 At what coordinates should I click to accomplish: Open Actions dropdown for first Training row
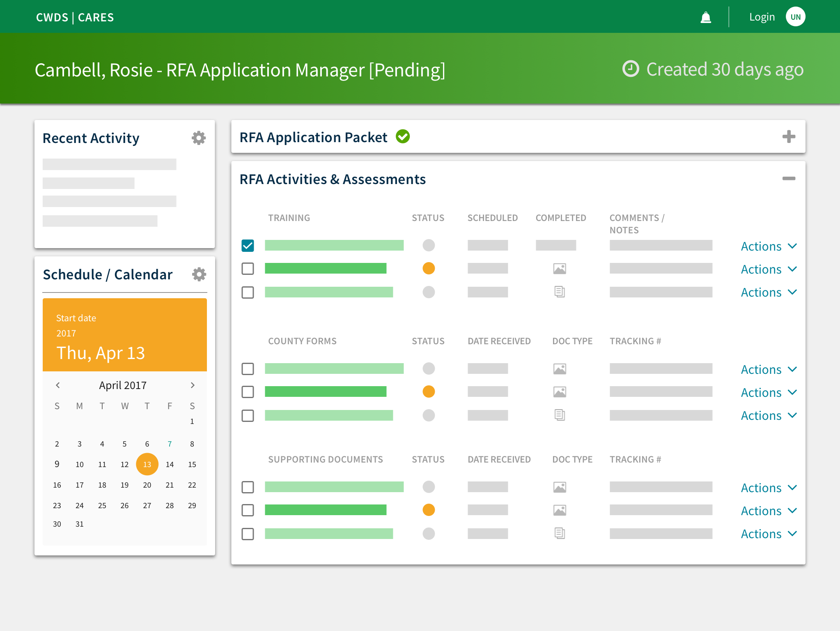pyautogui.click(x=768, y=246)
